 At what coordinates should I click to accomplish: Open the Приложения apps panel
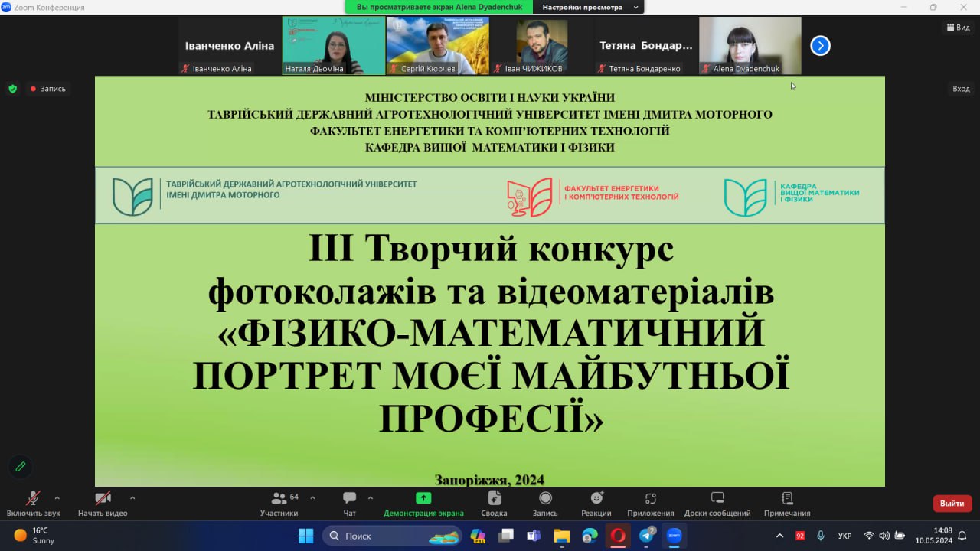coord(651,504)
